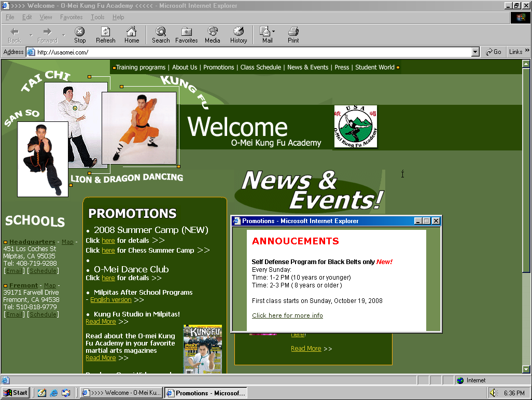Open the Favorites menu
Image resolution: width=532 pixels, height=400 pixels.
point(71,17)
